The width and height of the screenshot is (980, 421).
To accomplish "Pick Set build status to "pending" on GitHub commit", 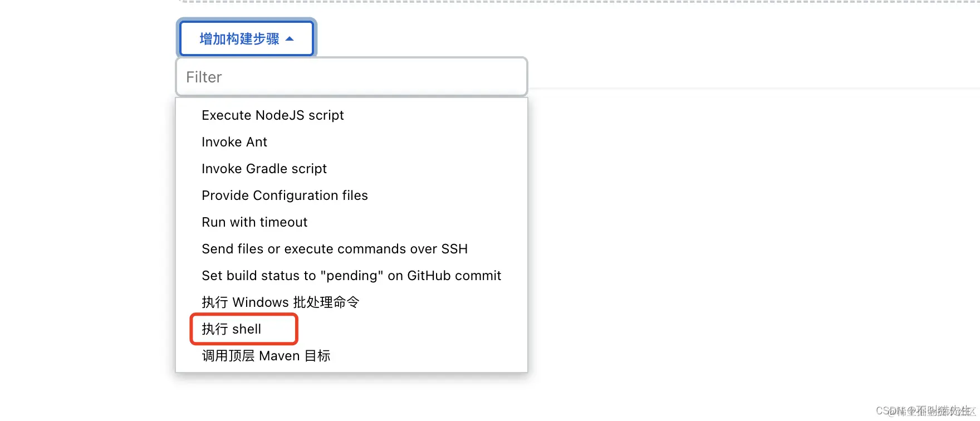I will click(x=351, y=276).
